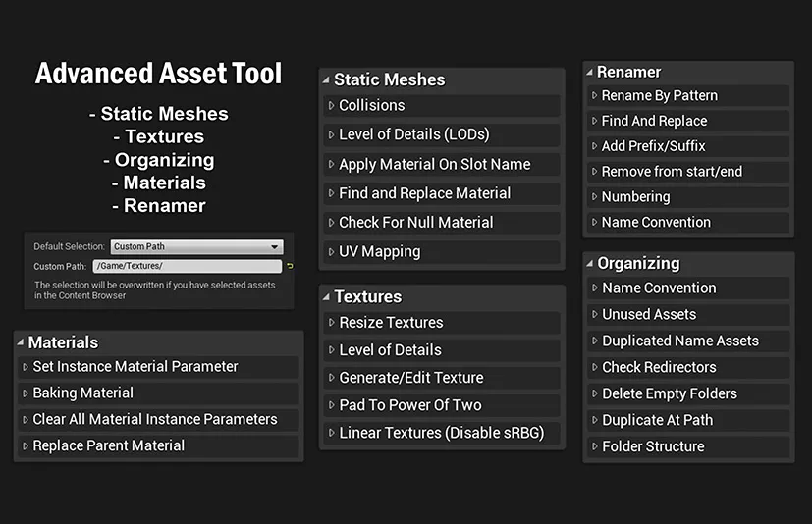The width and height of the screenshot is (812, 524).
Task: Collapse the Static Meshes section
Action: pos(326,79)
